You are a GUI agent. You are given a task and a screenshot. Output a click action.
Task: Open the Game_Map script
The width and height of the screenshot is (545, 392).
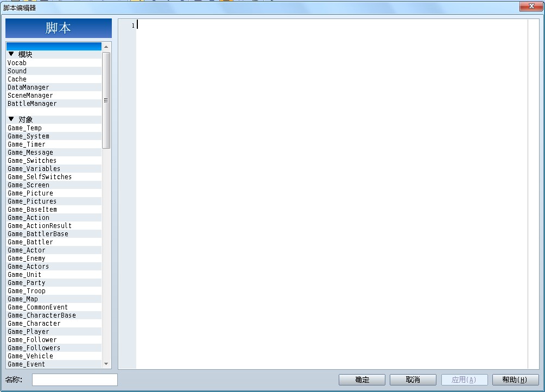pos(54,299)
